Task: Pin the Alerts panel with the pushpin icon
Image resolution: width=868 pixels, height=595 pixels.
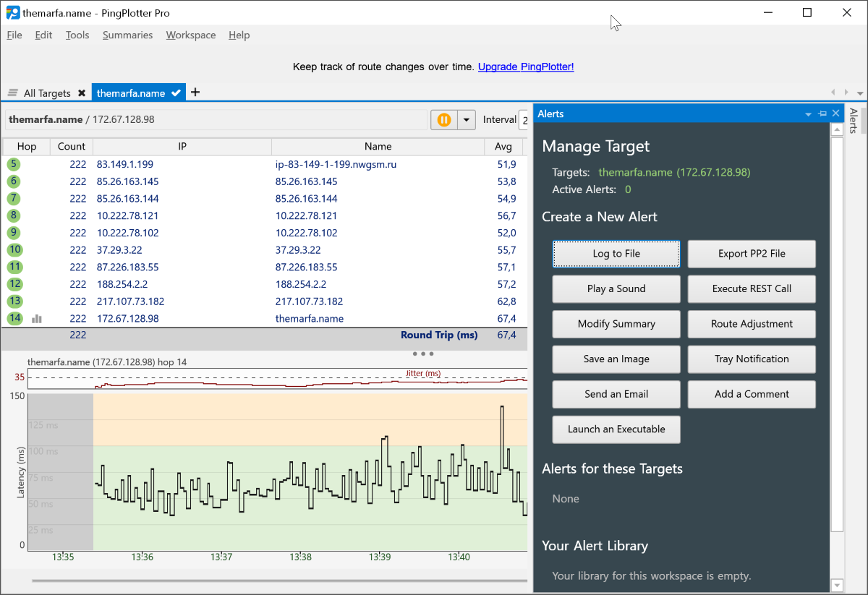Action: click(x=822, y=114)
